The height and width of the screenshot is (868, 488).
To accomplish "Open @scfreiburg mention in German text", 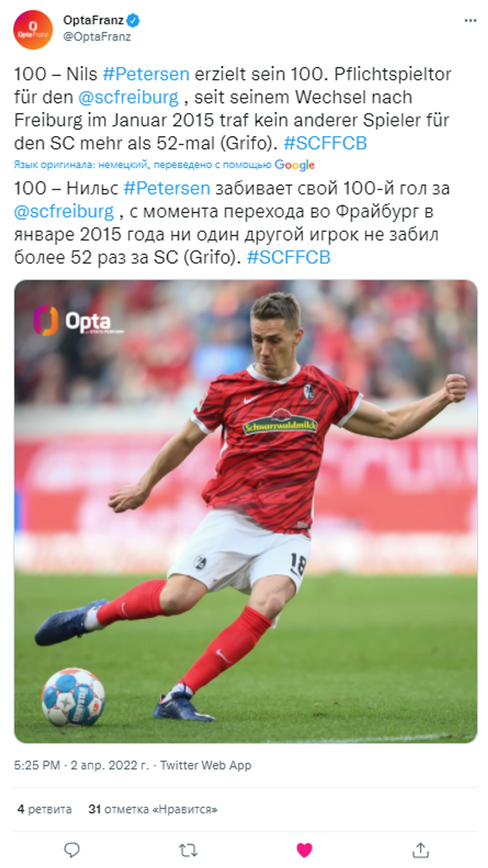I will click(x=128, y=97).
